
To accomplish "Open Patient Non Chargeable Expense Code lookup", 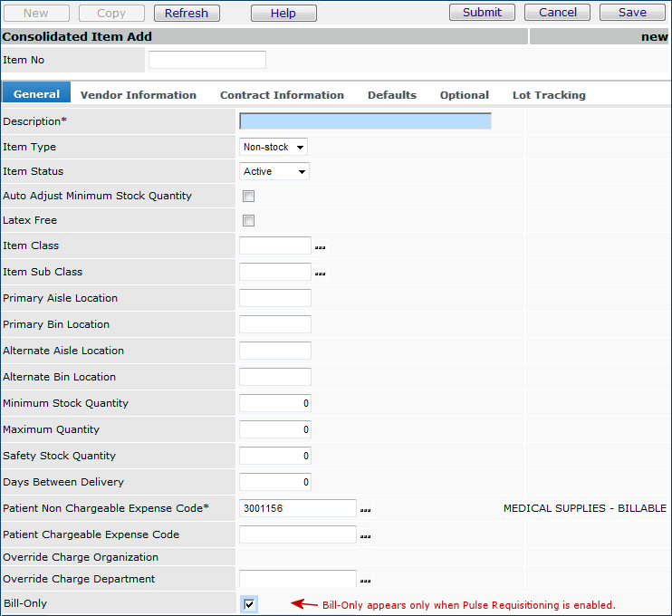I will coord(365,510).
